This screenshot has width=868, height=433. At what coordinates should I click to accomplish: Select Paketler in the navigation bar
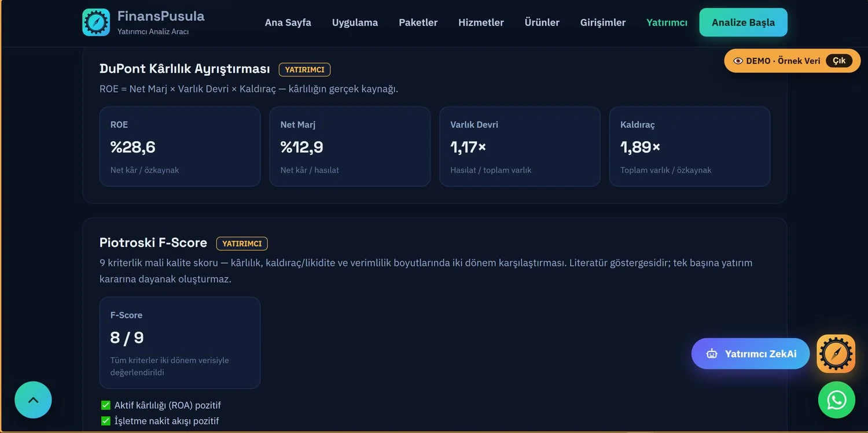[418, 23]
